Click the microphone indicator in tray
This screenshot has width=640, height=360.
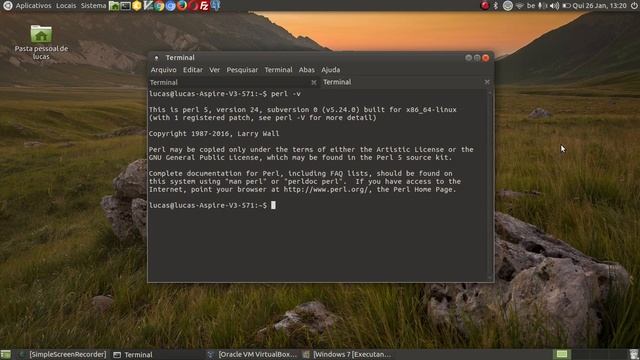point(541,6)
